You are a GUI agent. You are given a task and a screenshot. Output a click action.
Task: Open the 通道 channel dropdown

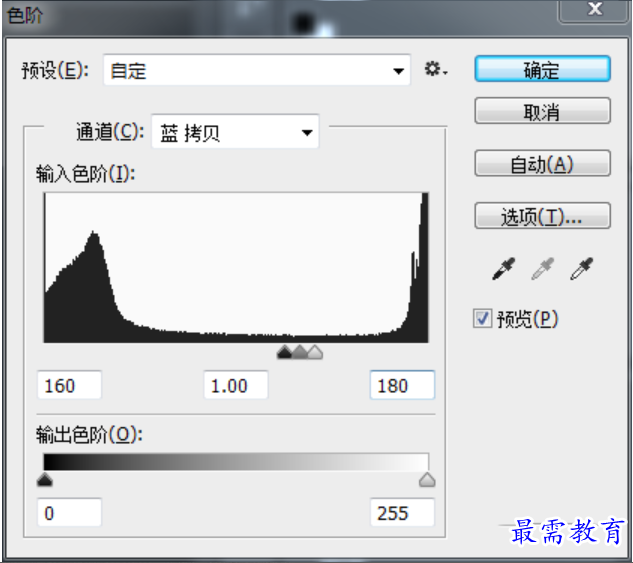click(235, 132)
